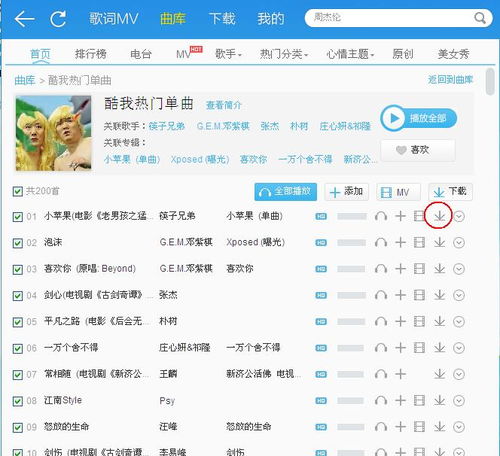Uncheck the select-all 共200首 checkbox
Viewport: 500px width, 456px height.
pos(17,192)
